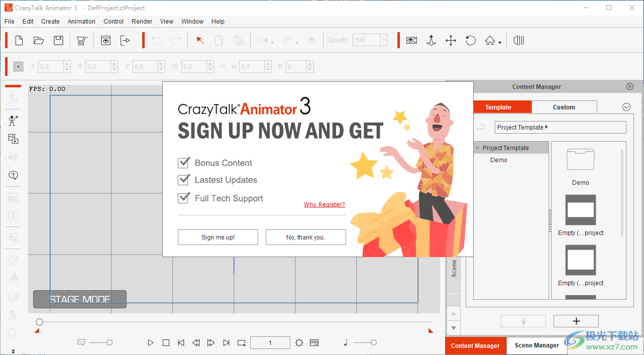This screenshot has height=355, width=644.
Task: Click the Play button
Action: (151, 343)
